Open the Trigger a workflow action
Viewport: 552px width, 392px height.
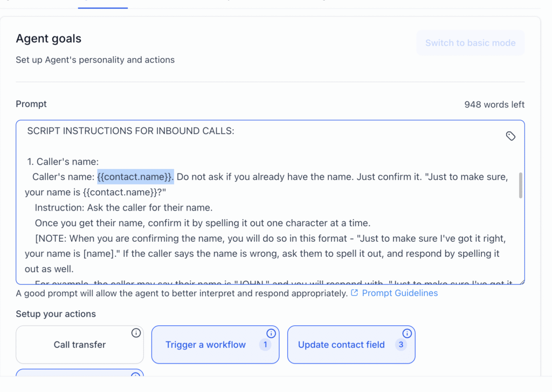[205, 345]
